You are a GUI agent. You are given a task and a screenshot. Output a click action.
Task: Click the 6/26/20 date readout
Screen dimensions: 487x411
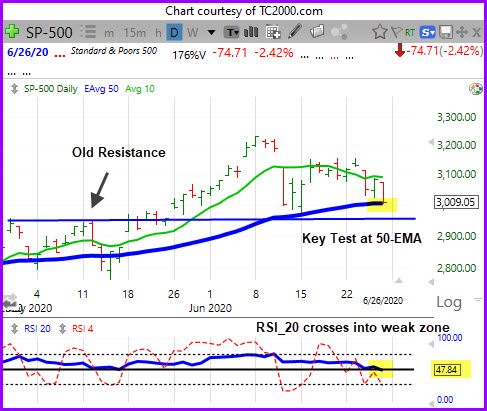pos(28,52)
